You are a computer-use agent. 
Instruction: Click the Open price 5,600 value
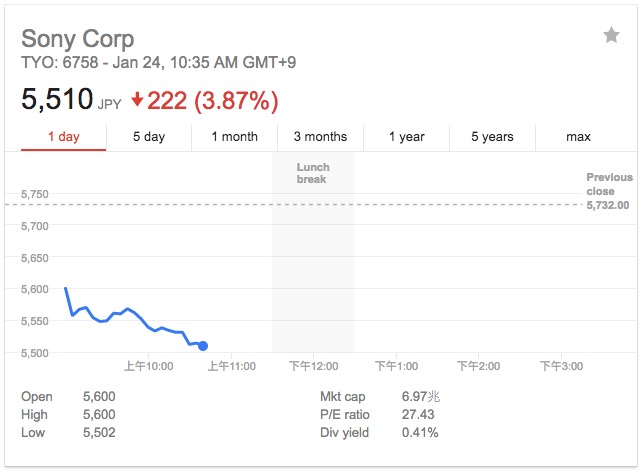click(x=100, y=397)
